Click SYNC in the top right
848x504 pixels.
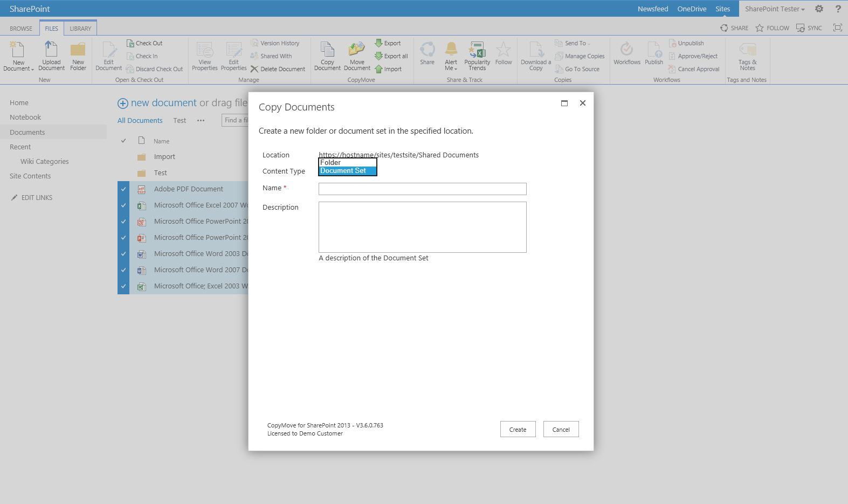coord(809,28)
